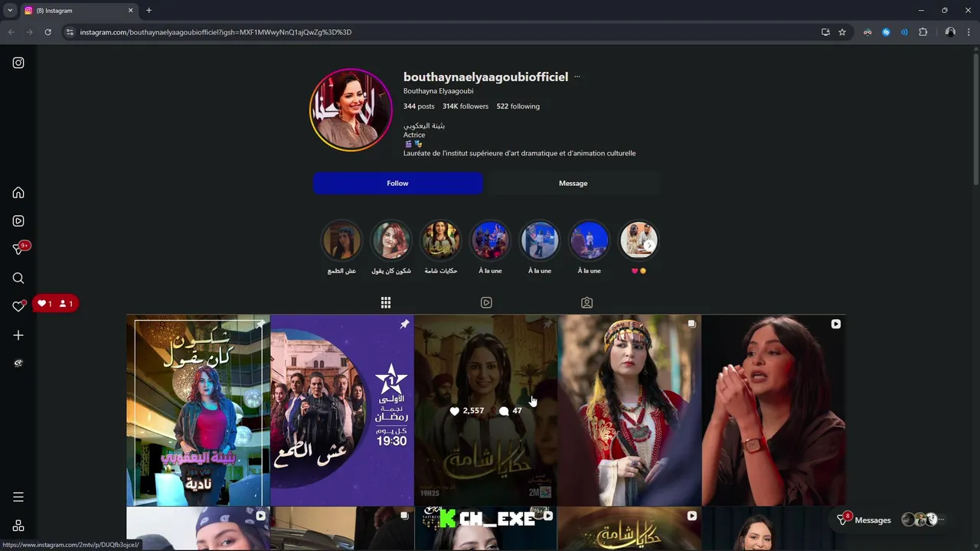Open the tab search dropdown
This screenshot has width=980, height=551.
click(10, 11)
